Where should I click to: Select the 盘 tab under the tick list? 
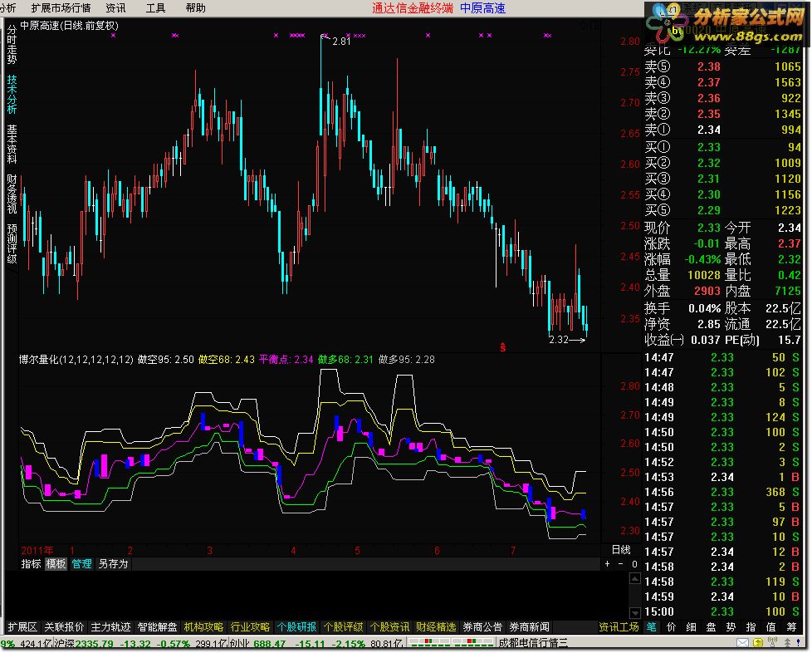click(x=711, y=627)
